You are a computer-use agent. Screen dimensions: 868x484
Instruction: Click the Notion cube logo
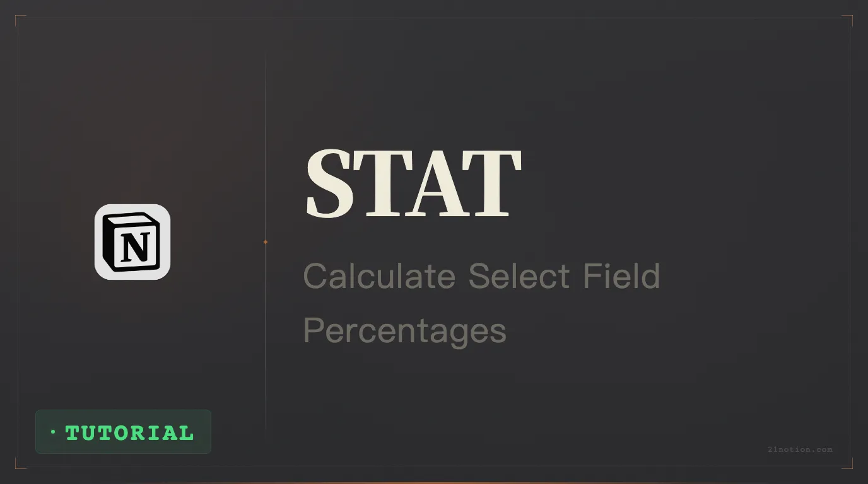click(x=132, y=242)
